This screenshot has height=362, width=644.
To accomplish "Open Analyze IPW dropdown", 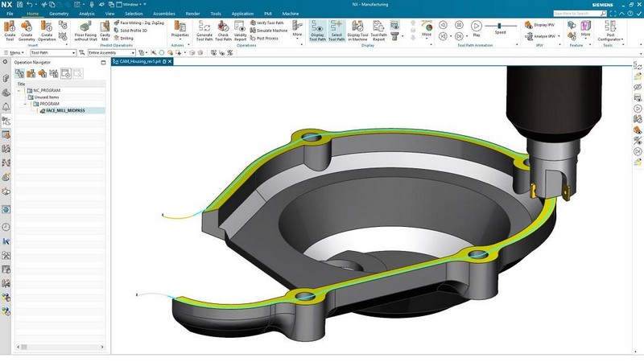I will (542, 36).
